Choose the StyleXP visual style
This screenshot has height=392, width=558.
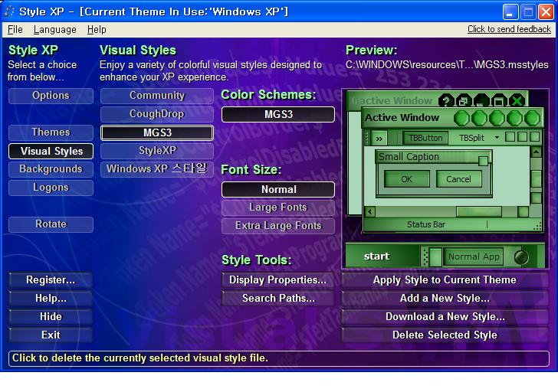(156, 151)
